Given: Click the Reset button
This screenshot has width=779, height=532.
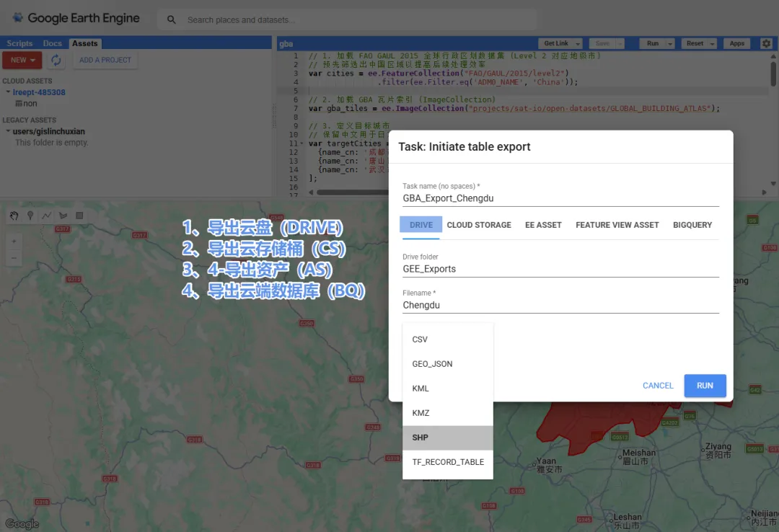Looking at the screenshot, I should [x=695, y=43].
